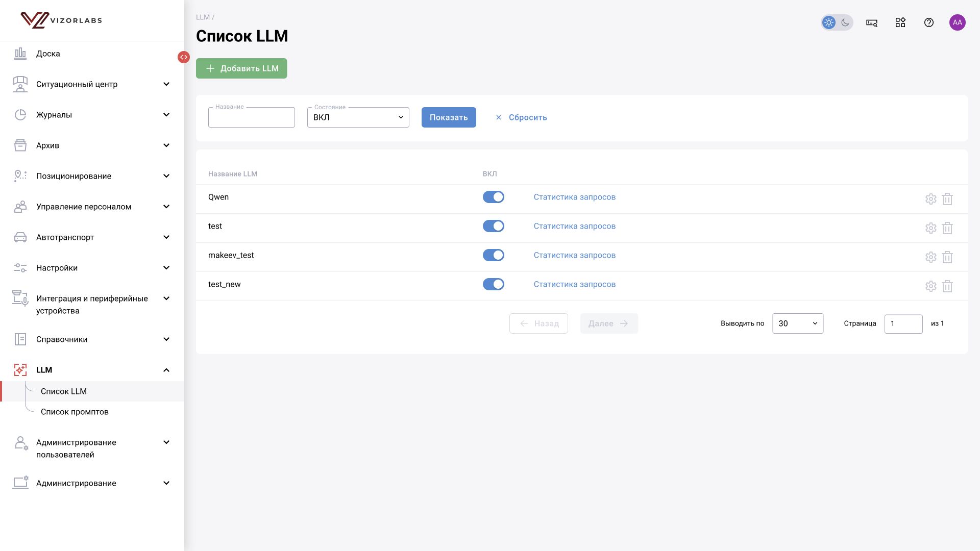The height and width of the screenshot is (551, 980).
Task: Click Сбросить to reset filters
Action: (x=521, y=117)
